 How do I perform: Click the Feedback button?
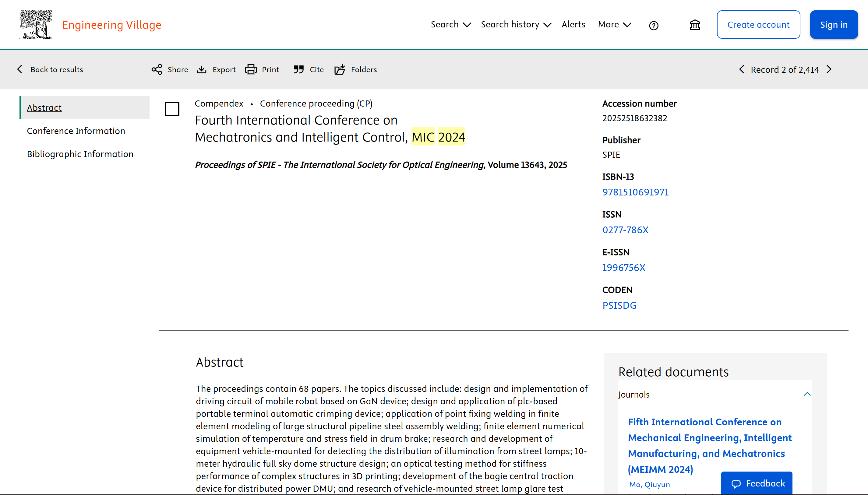click(757, 483)
